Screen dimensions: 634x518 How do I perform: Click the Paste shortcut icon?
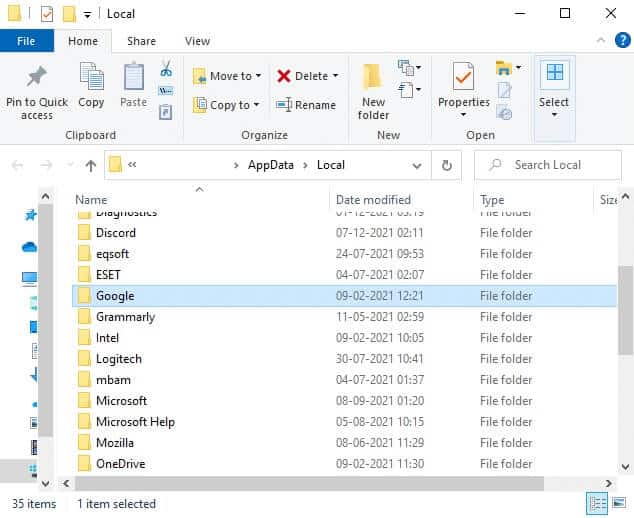click(x=166, y=112)
